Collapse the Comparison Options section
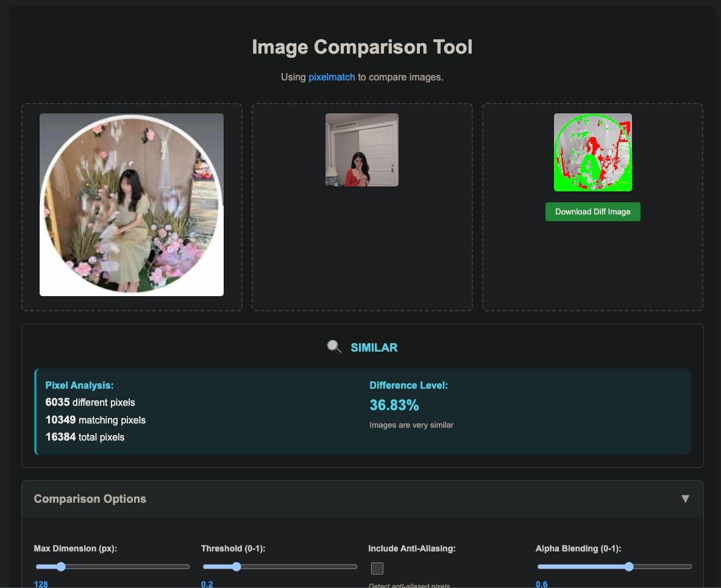The height and width of the screenshot is (588, 721). (685, 499)
